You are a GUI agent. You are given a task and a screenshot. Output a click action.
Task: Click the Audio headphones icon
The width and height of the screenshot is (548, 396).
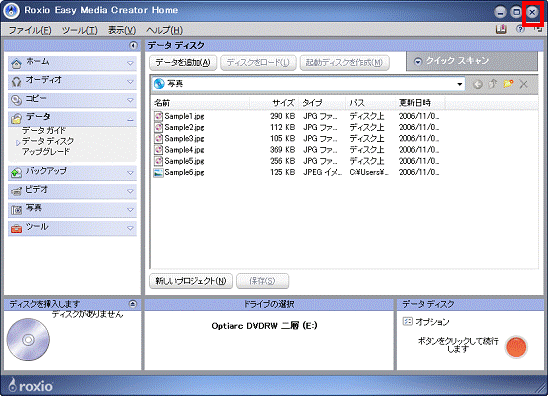(x=16, y=82)
